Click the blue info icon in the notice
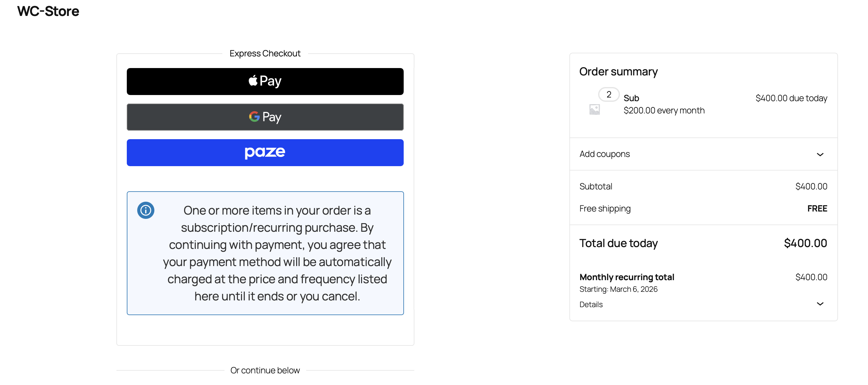 pyautogui.click(x=145, y=210)
